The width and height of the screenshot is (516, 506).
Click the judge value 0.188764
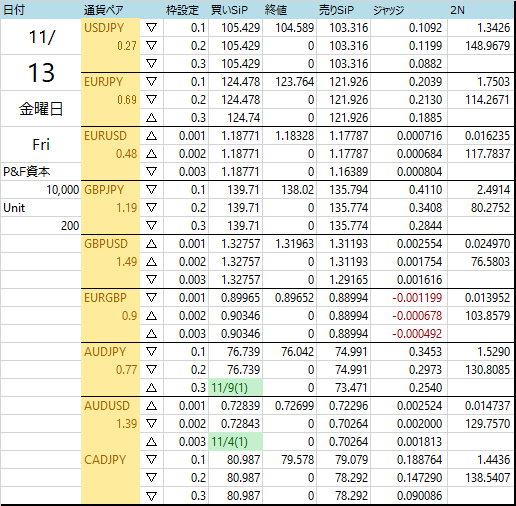(419, 460)
